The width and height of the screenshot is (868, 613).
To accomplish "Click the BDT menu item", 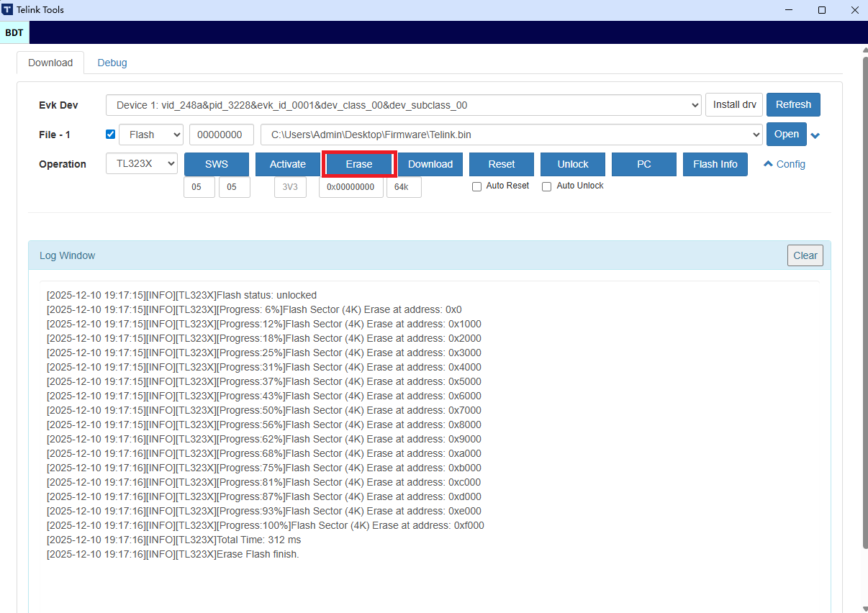I will [14, 32].
